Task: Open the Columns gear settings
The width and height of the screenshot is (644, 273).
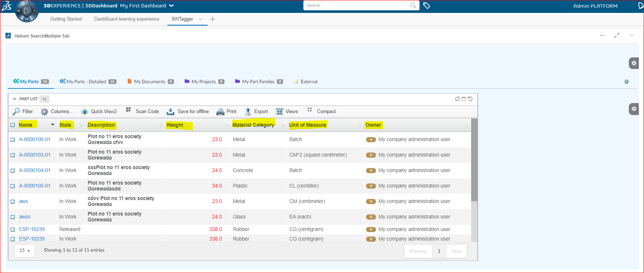Action: (44, 112)
